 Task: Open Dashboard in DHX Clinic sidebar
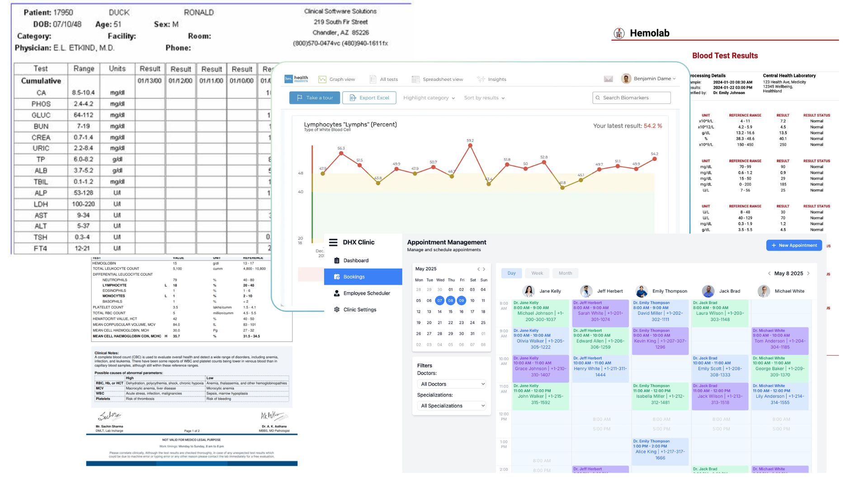pos(363,261)
